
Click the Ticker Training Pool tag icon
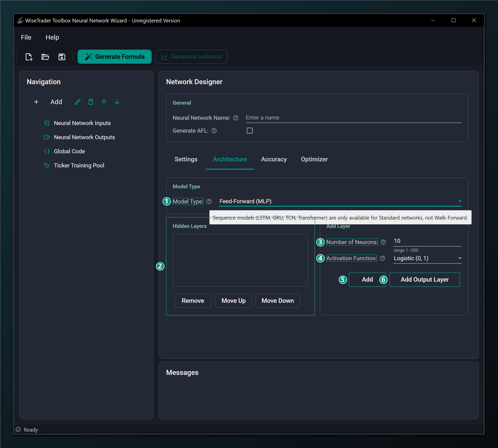pos(47,165)
